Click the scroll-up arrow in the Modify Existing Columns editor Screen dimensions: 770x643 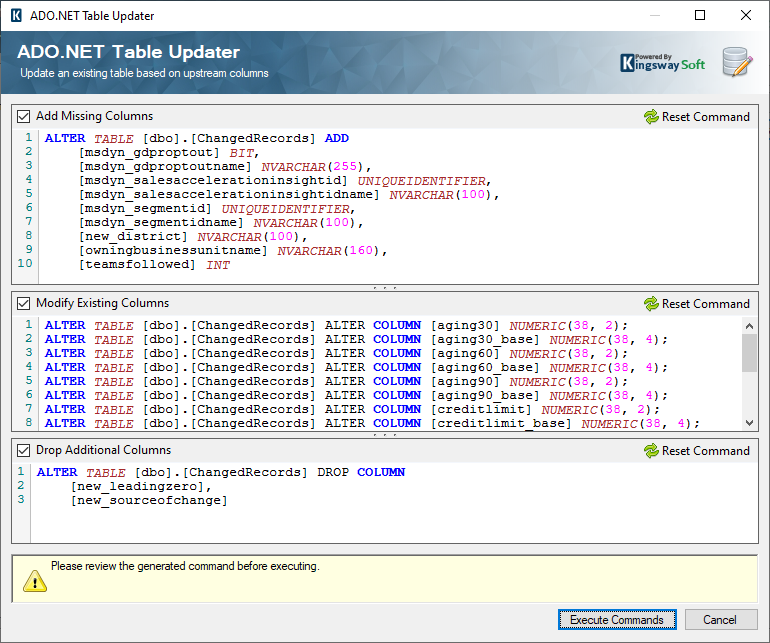[x=749, y=326]
